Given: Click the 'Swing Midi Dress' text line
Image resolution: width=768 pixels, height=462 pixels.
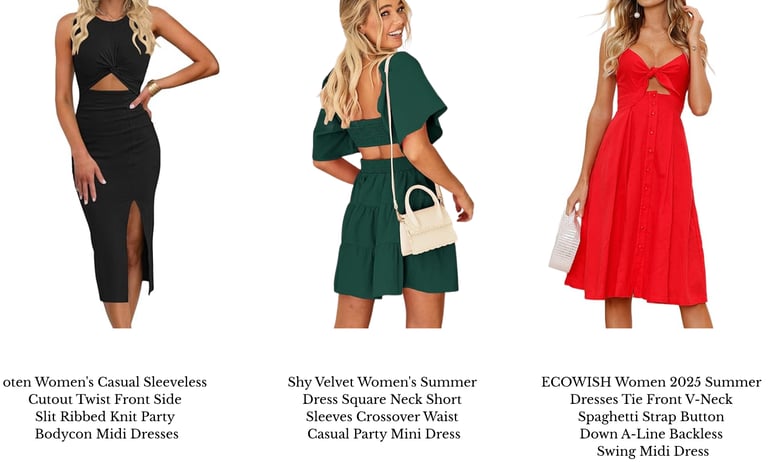Looking at the screenshot, I should point(653,451).
